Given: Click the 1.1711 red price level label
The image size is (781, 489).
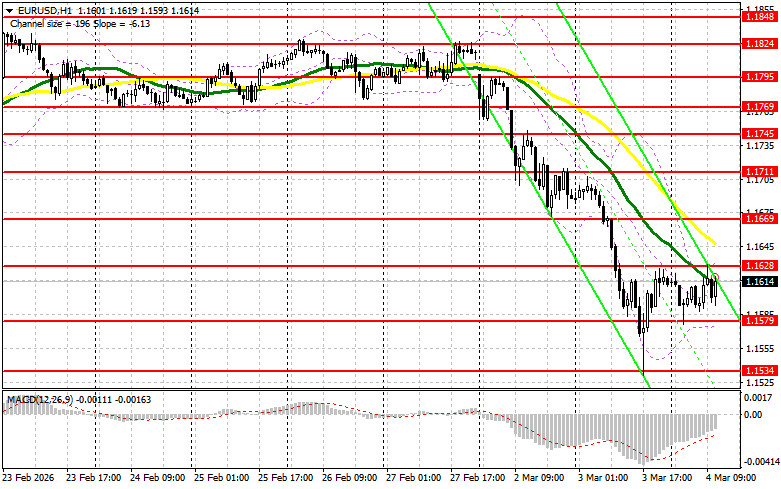Looking at the screenshot, I should pos(760,172).
